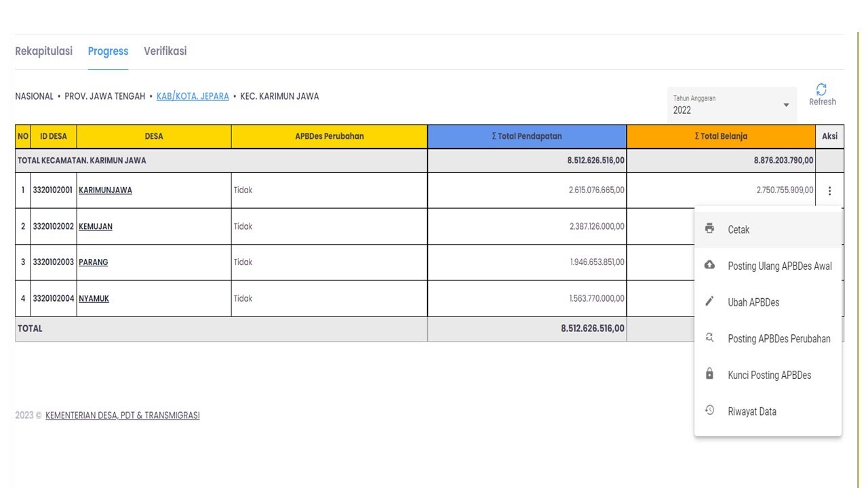Click pendapatan value 1.946.653.851,00
The width and height of the screenshot is (868, 488).
pos(597,262)
